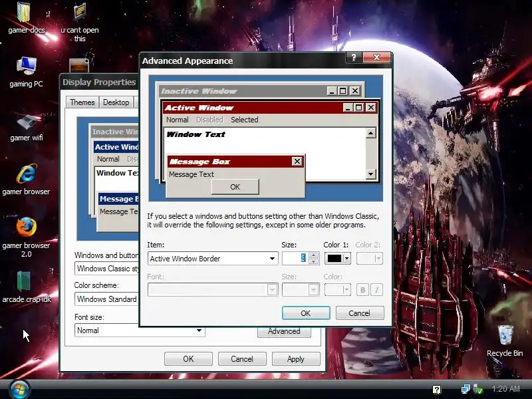Open the Font color dropdown
532x399 pixels.
(337, 290)
